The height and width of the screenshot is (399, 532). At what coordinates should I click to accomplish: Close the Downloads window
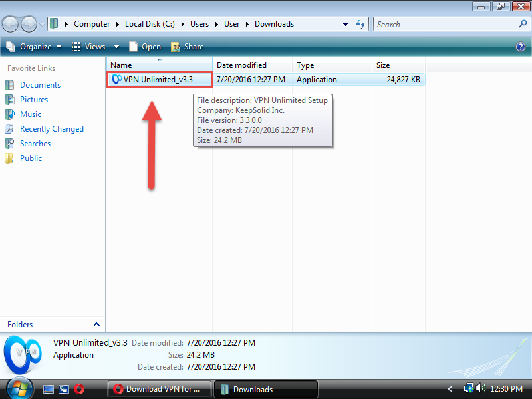coord(521,7)
